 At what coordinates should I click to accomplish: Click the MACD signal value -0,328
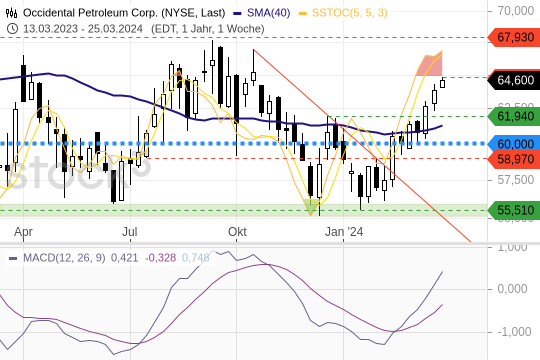coord(160,258)
